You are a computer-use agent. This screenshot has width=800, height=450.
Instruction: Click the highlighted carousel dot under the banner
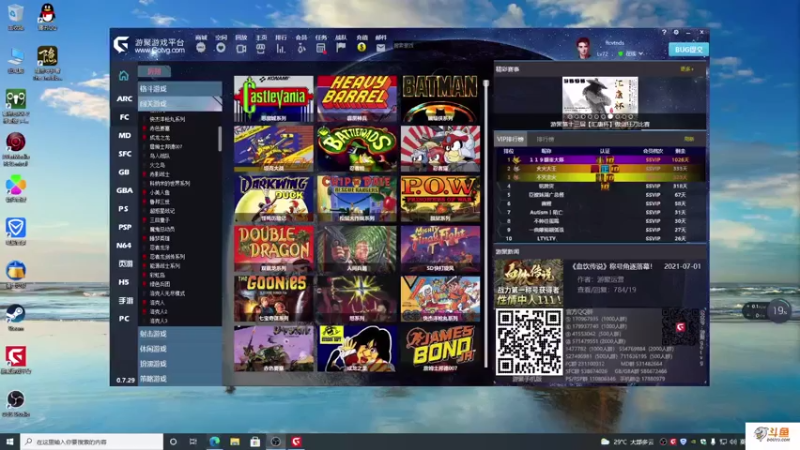(610, 117)
